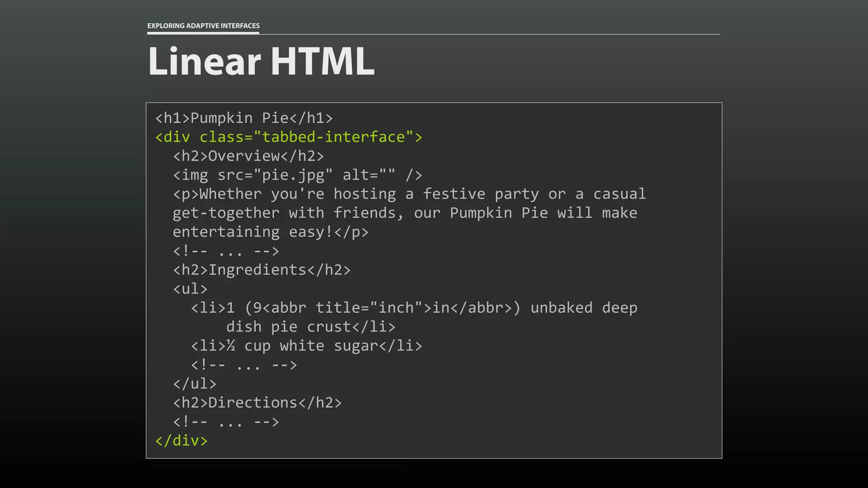Click the green closing '</div>' tag

click(181, 441)
